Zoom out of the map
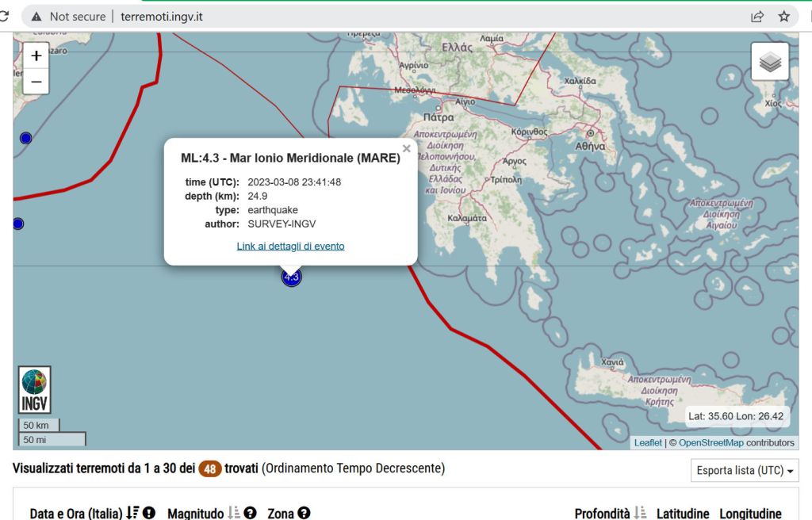Viewport: 812px width, 520px height. 36,82
